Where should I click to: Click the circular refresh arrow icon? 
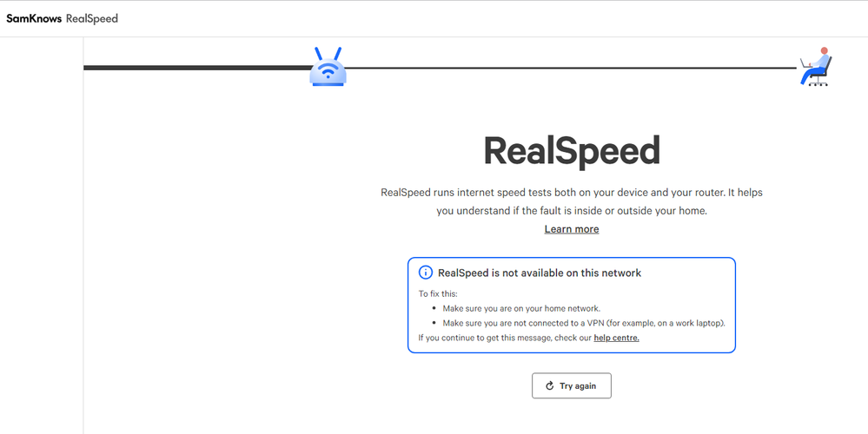550,386
